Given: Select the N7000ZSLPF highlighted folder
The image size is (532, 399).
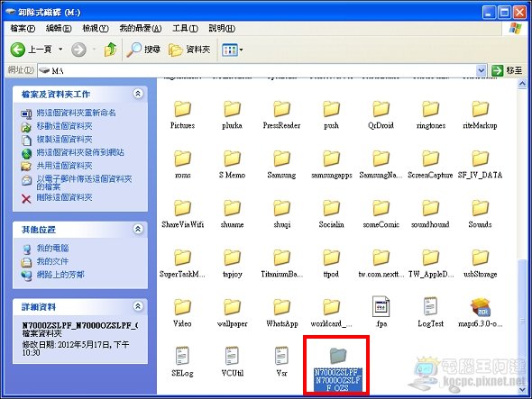Looking at the screenshot, I should click(x=337, y=369).
